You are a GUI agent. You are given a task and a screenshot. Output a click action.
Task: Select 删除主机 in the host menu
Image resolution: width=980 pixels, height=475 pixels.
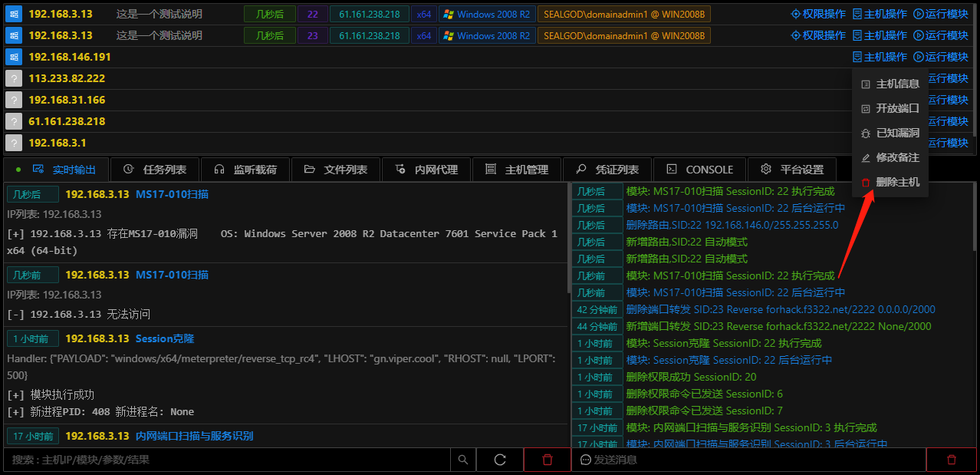click(x=890, y=182)
